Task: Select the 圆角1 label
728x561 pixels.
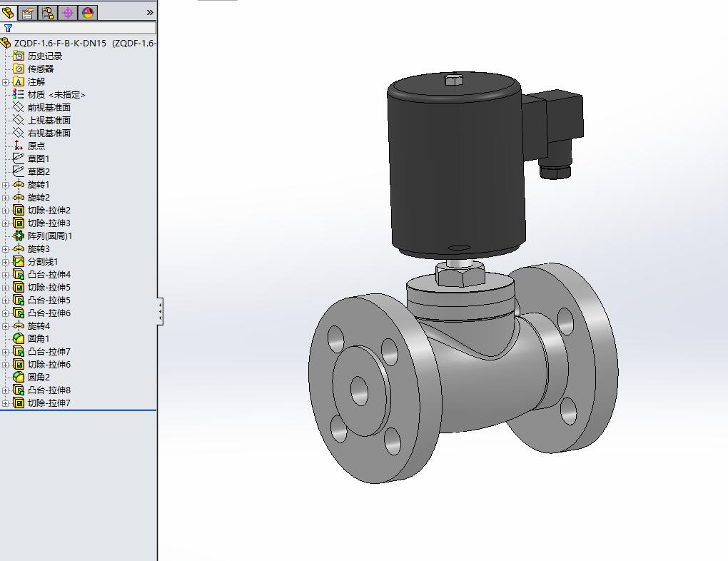Action: 39,338
